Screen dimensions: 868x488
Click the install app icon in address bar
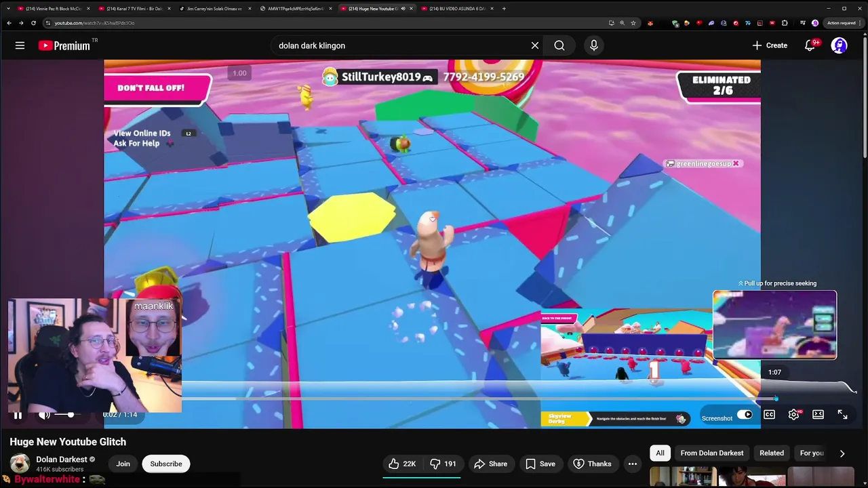tap(611, 23)
